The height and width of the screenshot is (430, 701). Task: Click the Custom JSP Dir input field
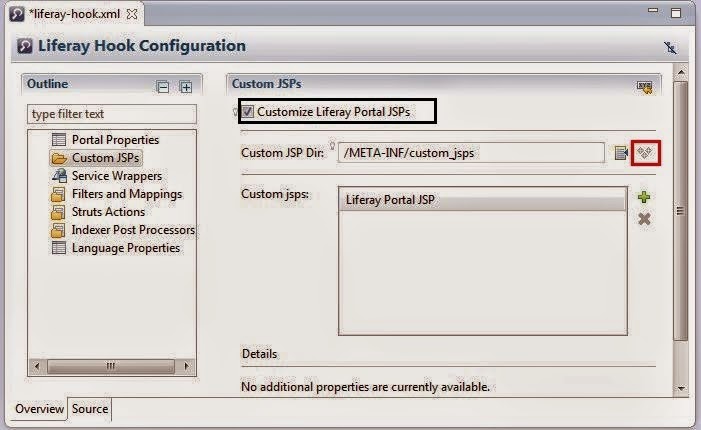471,153
